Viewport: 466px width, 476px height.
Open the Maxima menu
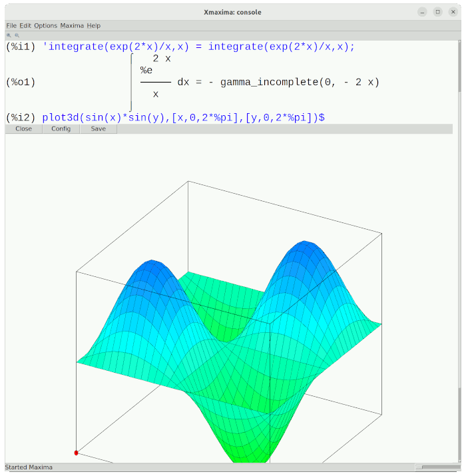pos(72,25)
